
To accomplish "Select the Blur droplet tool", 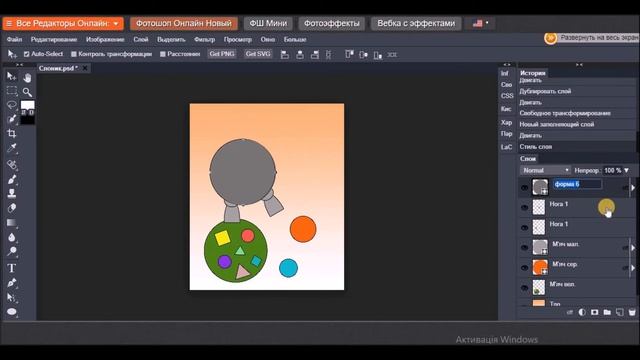I will pos(11,237).
